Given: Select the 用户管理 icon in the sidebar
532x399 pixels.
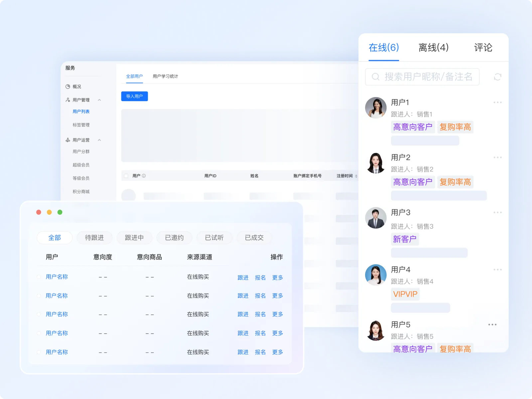Looking at the screenshot, I should point(67,99).
